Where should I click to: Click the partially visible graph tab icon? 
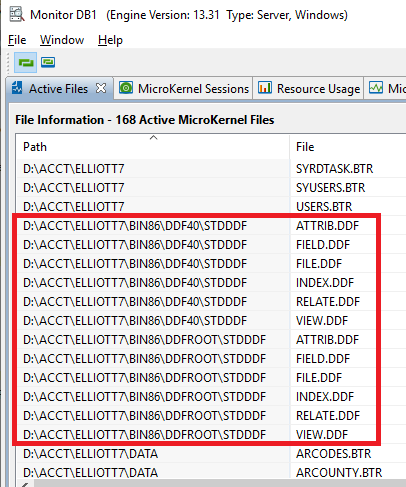tap(376, 88)
